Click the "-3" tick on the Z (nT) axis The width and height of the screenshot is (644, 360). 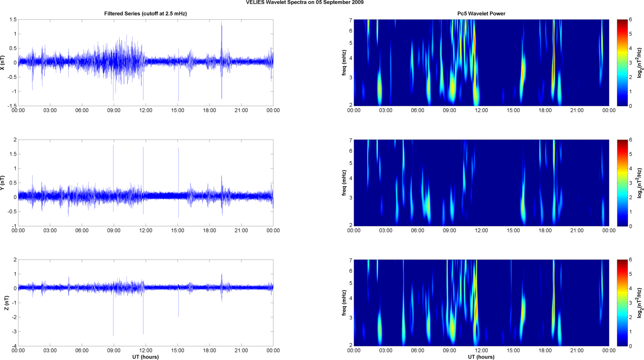[x=14, y=332]
